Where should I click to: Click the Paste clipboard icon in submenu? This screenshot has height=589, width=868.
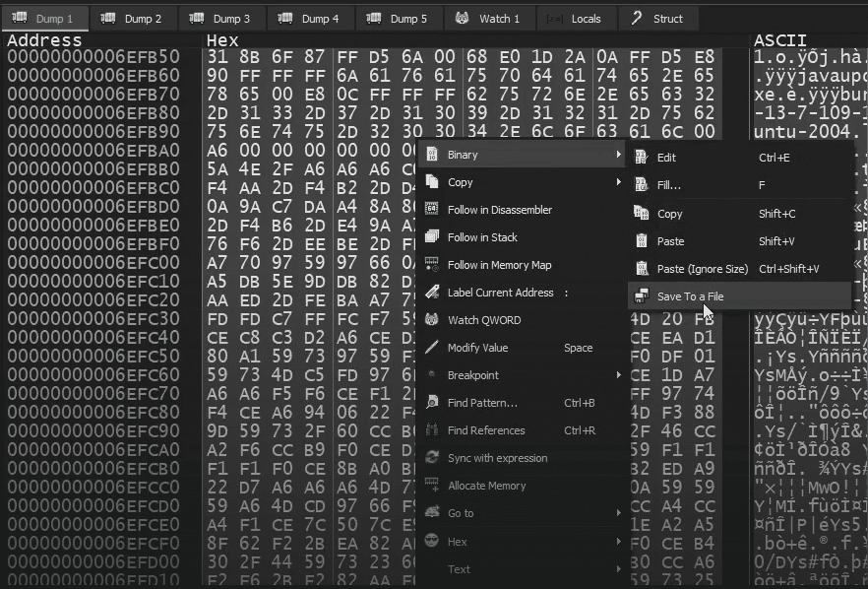click(641, 241)
